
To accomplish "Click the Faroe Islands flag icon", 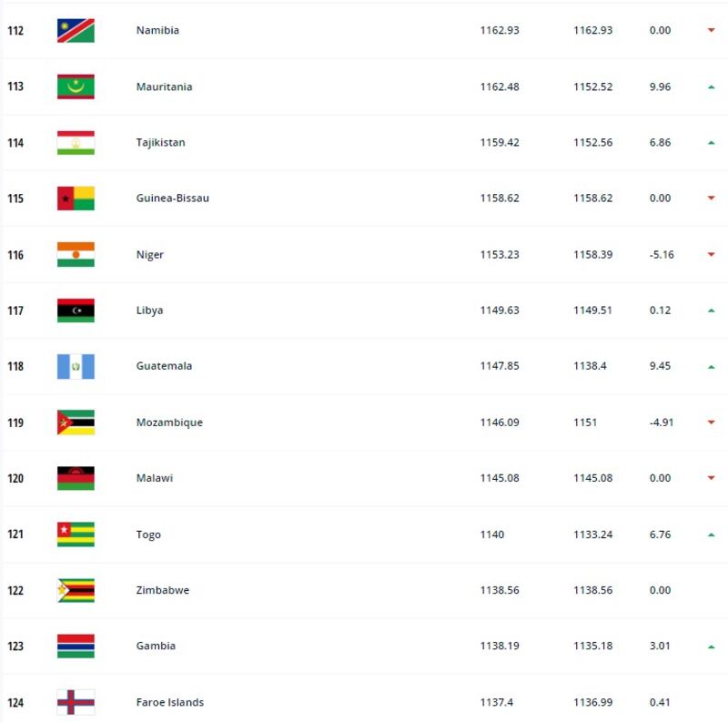I will [76, 702].
